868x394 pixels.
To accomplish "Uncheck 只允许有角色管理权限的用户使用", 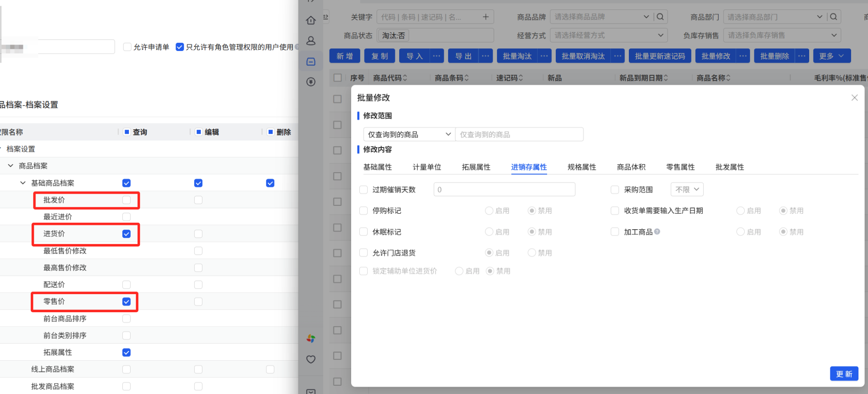I will coord(180,47).
